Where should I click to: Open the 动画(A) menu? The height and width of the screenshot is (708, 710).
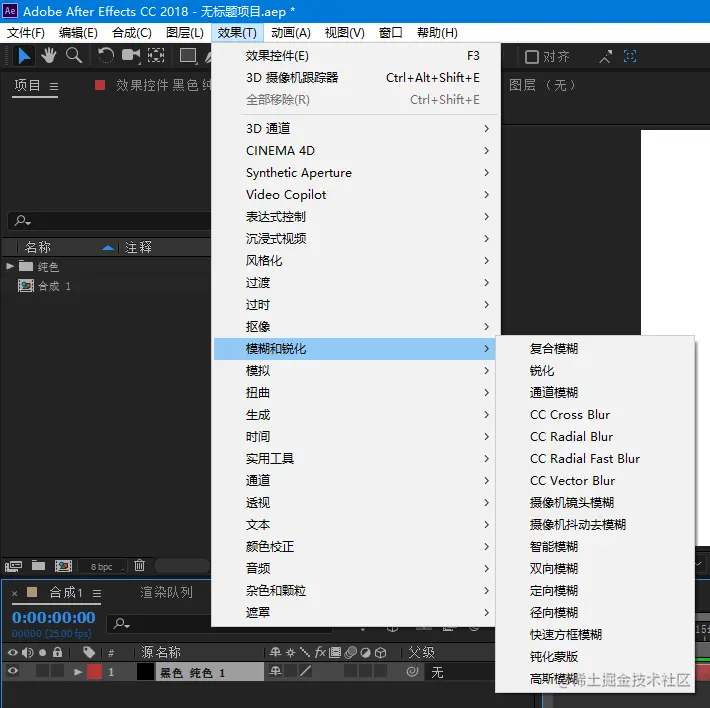point(291,33)
